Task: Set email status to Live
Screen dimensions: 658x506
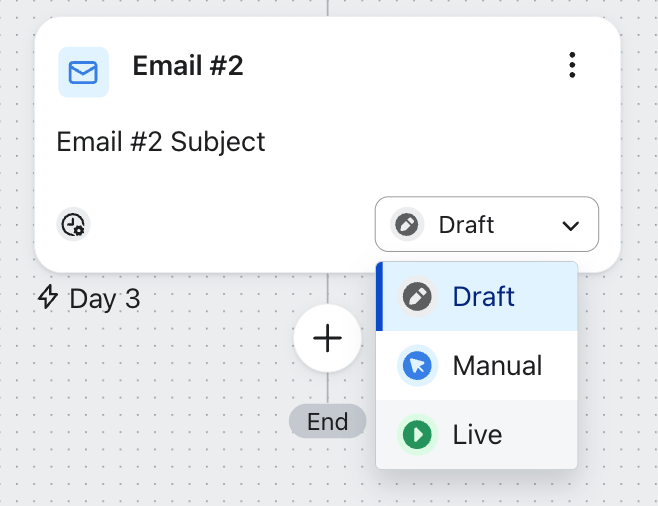Action: [x=477, y=435]
